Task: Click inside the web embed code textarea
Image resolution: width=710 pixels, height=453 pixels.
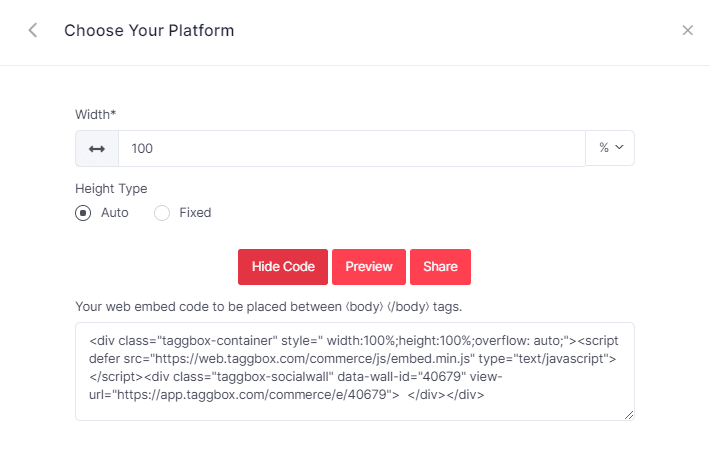Action: pyautogui.click(x=354, y=371)
